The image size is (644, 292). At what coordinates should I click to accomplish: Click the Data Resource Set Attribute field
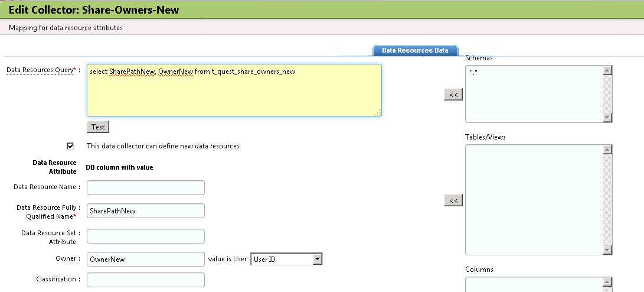[146, 236]
